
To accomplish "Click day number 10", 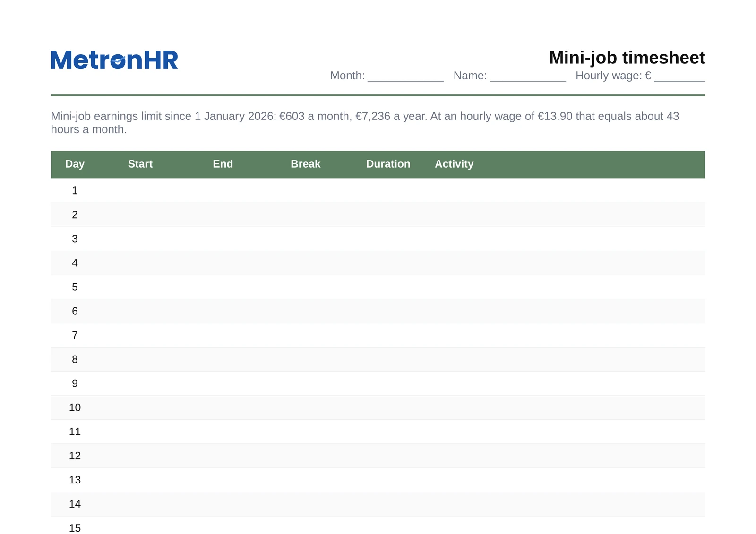I will point(75,407).
